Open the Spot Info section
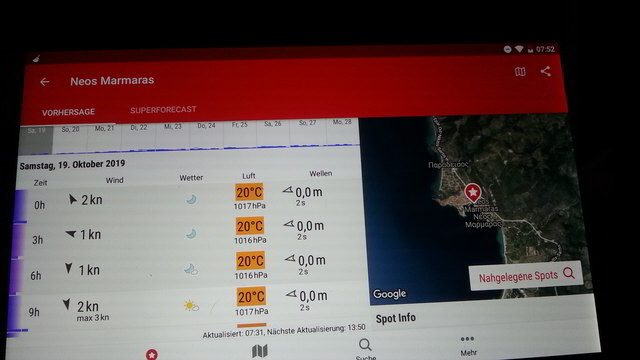This screenshot has height=360, width=640. pos(396,318)
